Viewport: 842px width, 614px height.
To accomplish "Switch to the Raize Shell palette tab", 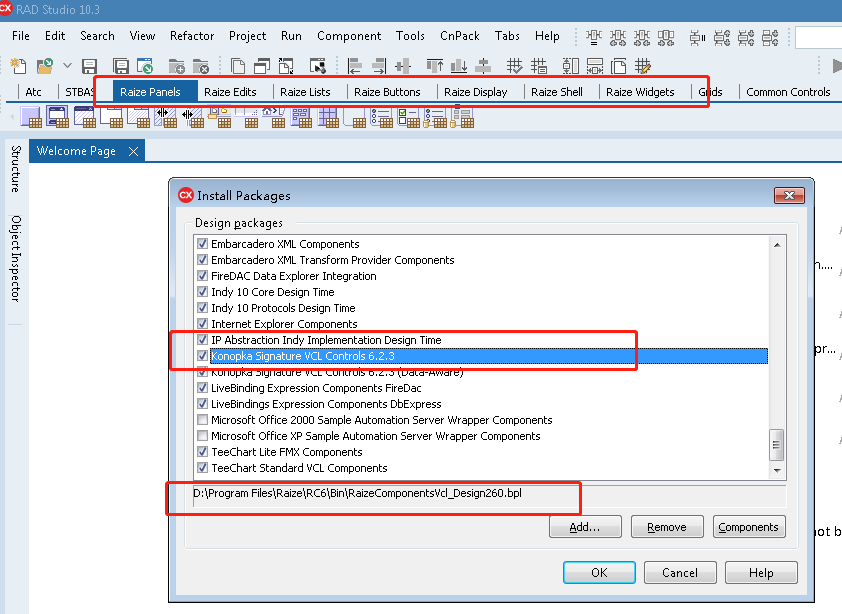I will (x=557, y=92).
